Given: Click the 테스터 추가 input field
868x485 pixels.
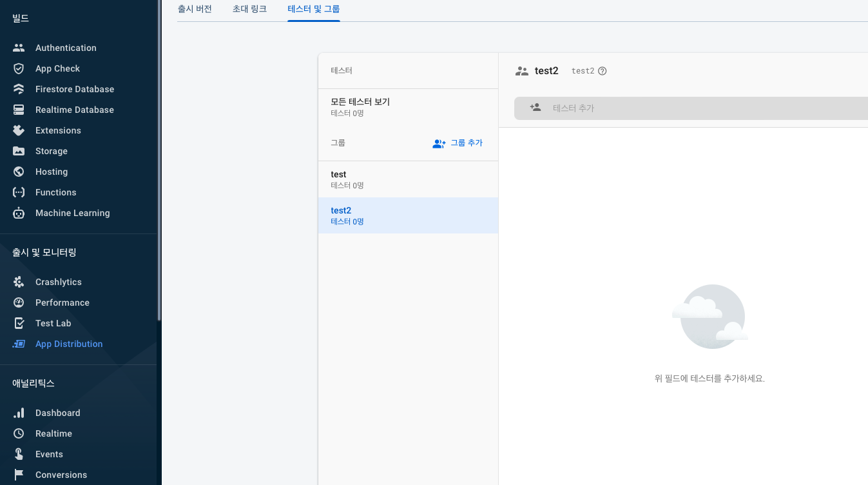Looking at the screenshot, I should [x=691, y=108].
